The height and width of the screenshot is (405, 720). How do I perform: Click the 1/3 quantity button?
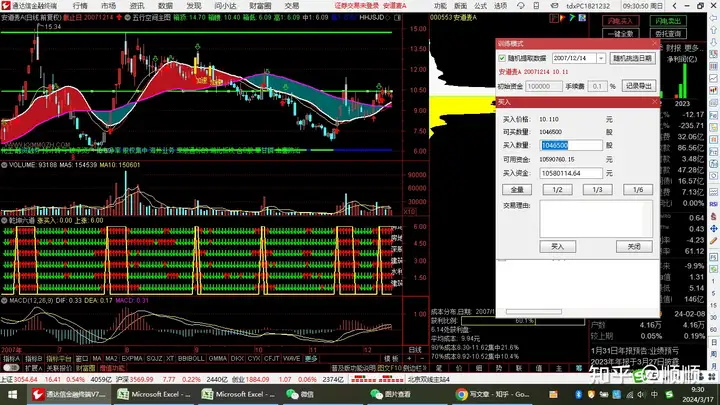click(597, 190)
